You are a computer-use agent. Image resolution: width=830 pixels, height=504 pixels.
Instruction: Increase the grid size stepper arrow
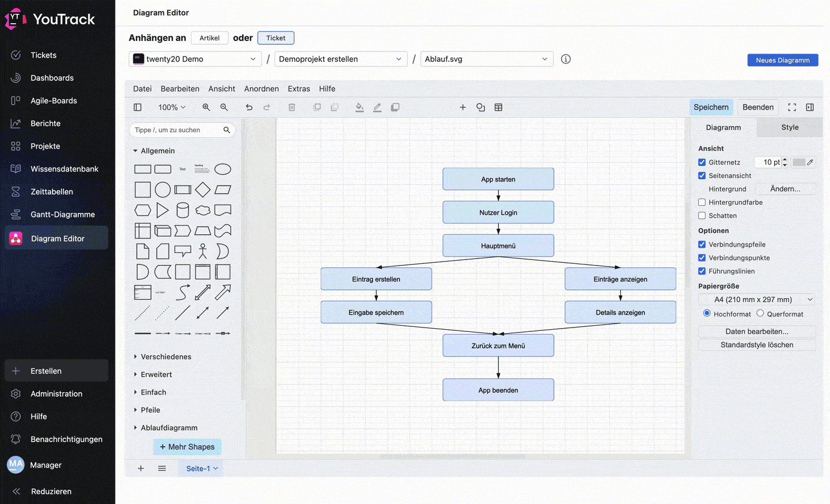tap(785, 160)
